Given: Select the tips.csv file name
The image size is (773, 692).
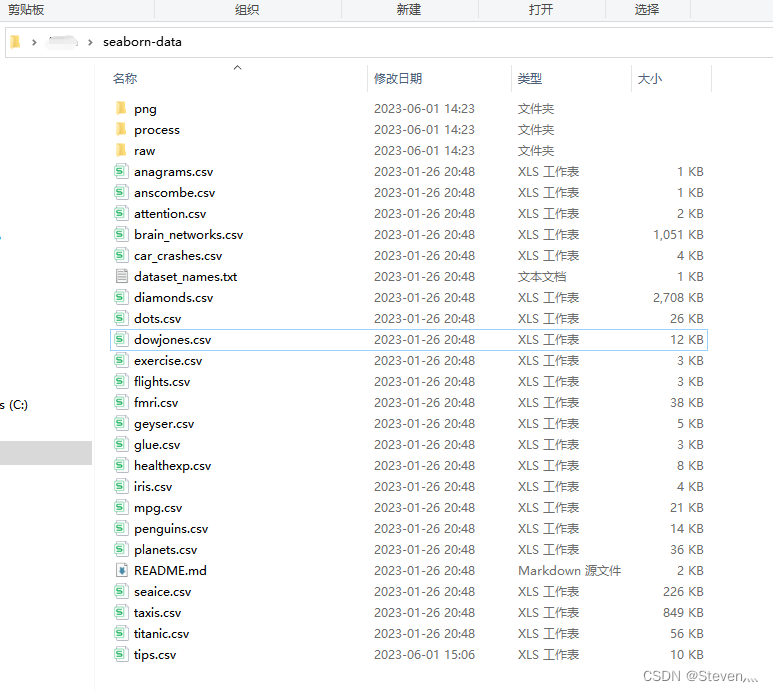Looking at the screenshot, I should coord(155,655).
